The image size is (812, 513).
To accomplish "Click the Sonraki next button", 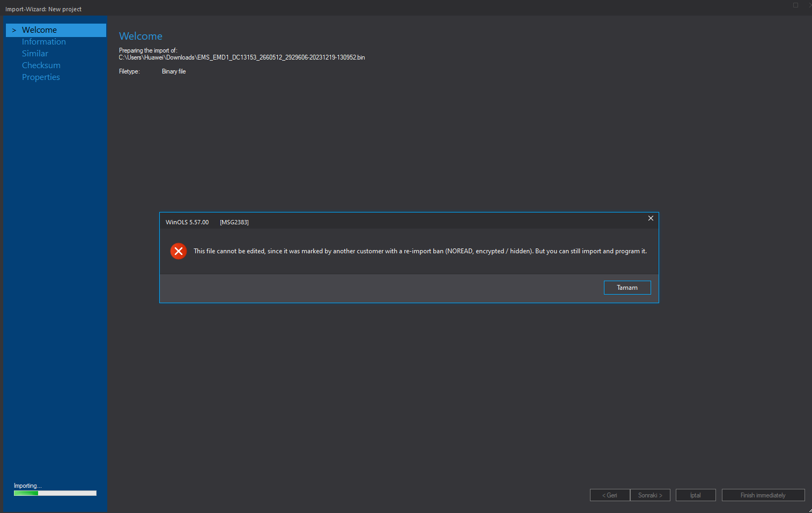I will (x=650, y=495).
